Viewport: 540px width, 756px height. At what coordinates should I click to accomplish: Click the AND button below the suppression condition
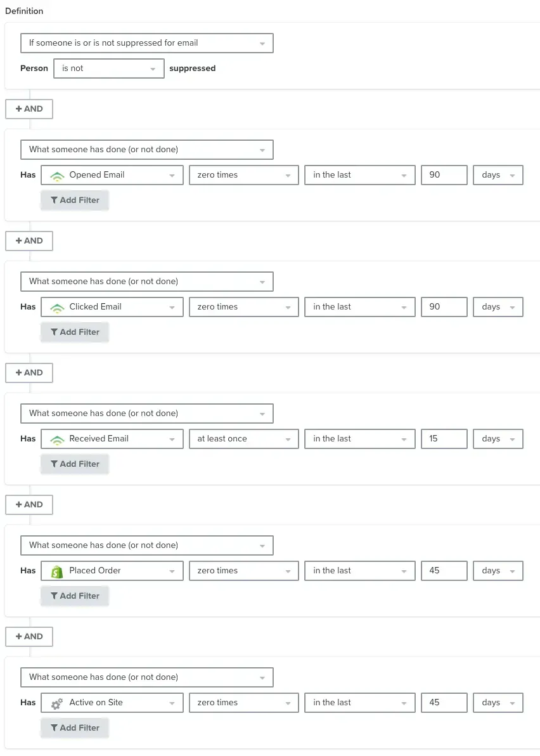29,109
